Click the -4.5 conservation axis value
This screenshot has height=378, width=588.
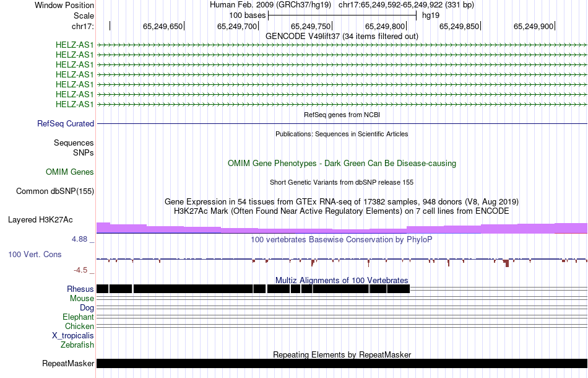(80, 270)
